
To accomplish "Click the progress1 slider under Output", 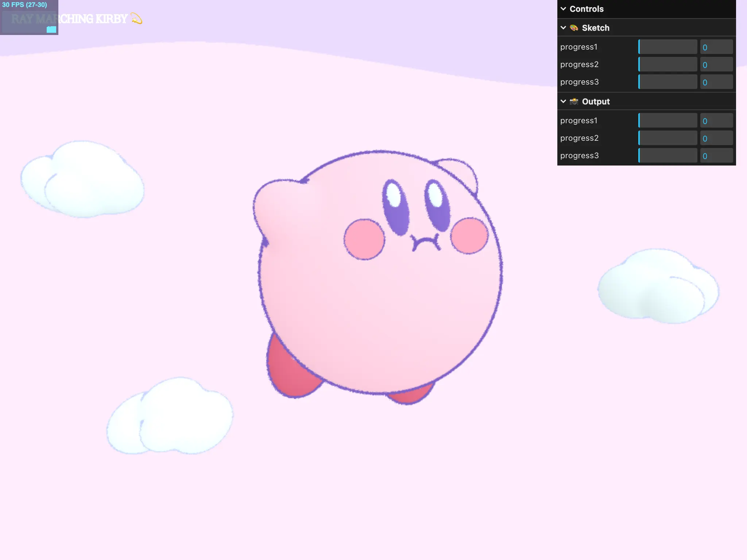I will [667, 120].
